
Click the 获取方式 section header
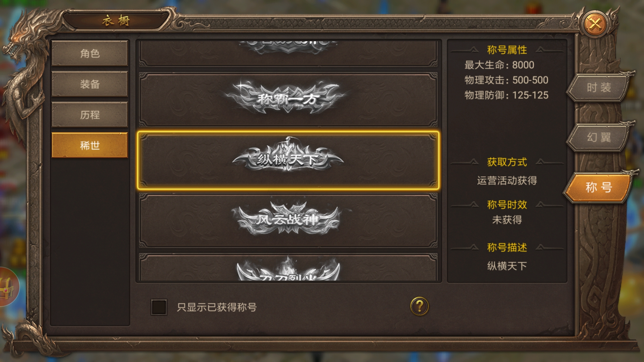(507, 162)
